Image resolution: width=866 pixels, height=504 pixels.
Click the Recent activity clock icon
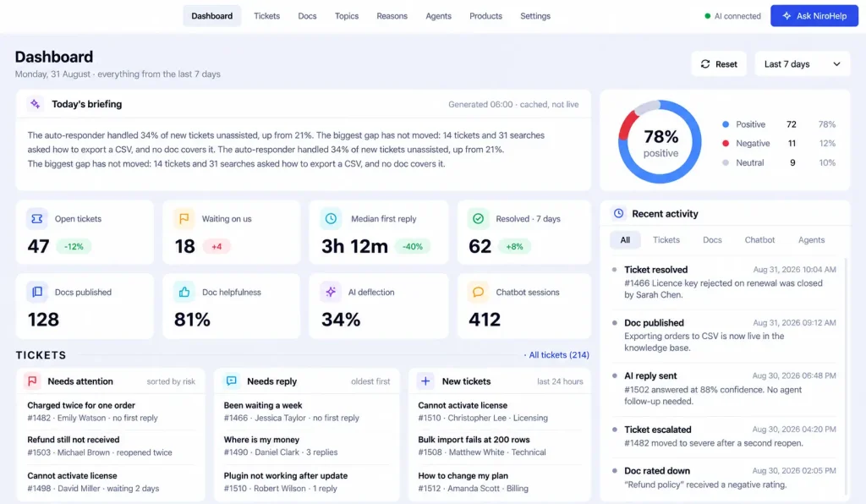[x=618, y=213]
